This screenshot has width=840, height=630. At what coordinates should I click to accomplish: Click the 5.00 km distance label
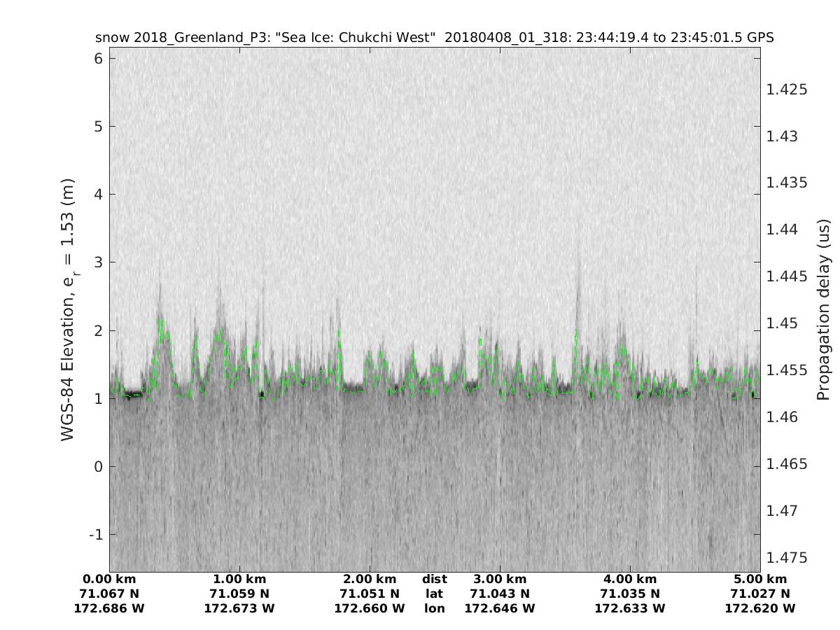click(760, 579)
